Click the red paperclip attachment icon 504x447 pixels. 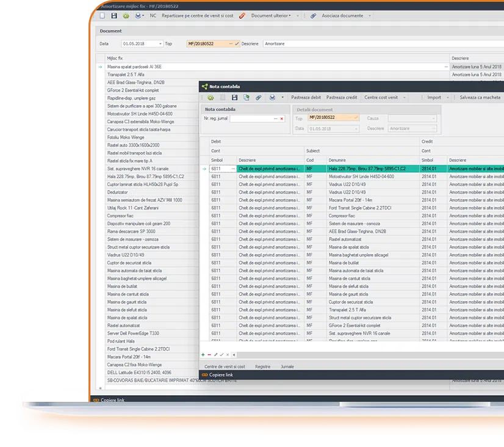pyautogui.click(x=242, y=15)
